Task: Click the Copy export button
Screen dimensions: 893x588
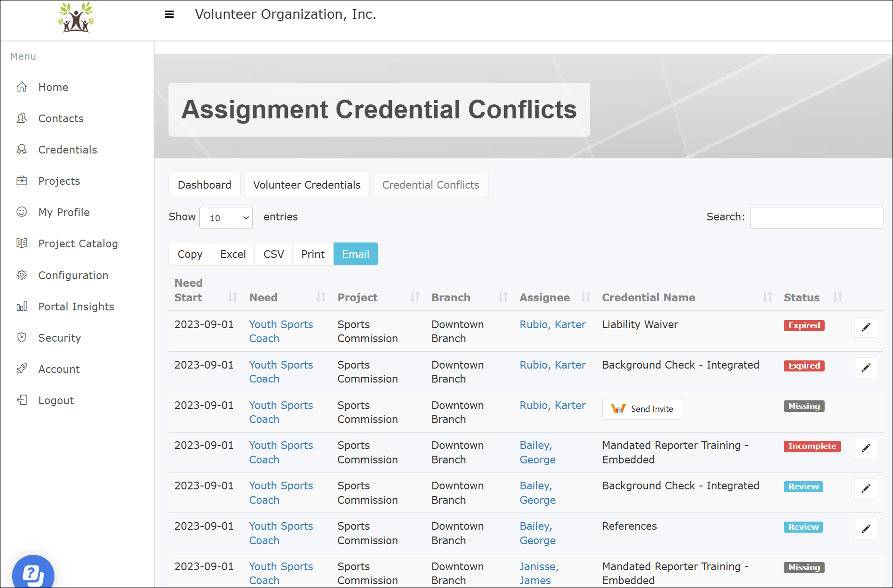Action: click(x=190, y=254)
